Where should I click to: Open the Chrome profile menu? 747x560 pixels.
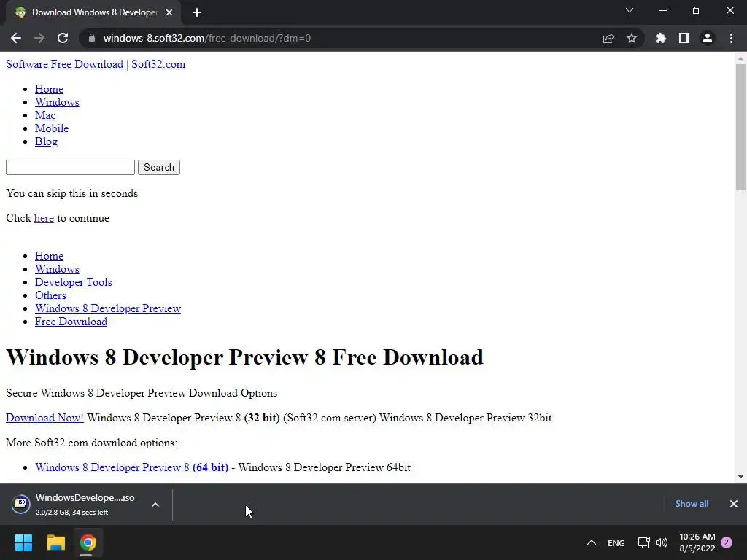[x=708, y=38]
